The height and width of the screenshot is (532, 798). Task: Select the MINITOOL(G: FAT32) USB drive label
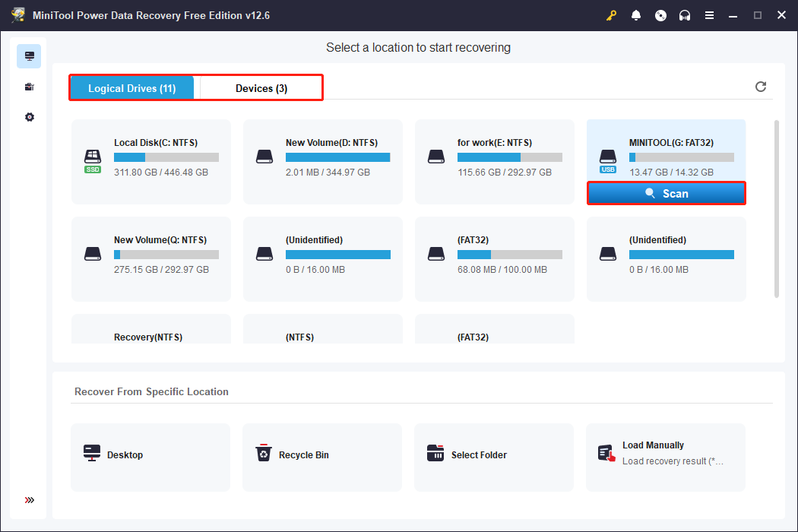click(671, 143)
